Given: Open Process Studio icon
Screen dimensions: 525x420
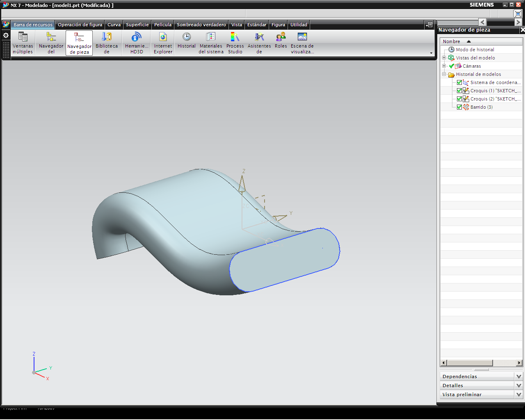Looking at the screenshot, I should [x=235, y=43].
